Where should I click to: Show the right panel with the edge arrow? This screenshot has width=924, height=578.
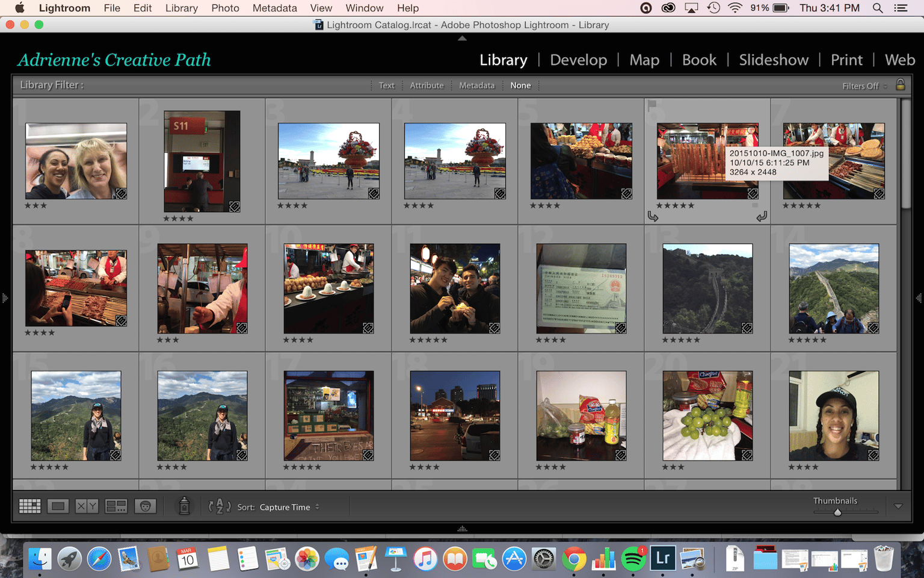point(919,298)
